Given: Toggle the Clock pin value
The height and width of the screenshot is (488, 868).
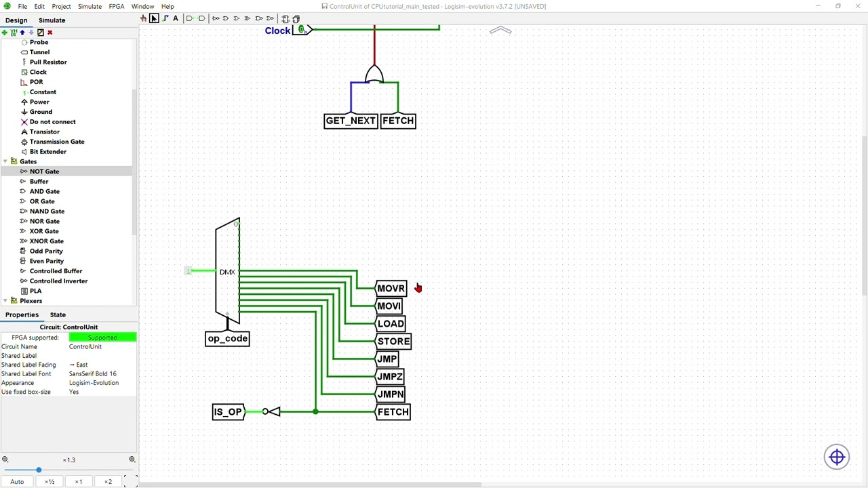Looking at the screenshot, I should point(300,30).
